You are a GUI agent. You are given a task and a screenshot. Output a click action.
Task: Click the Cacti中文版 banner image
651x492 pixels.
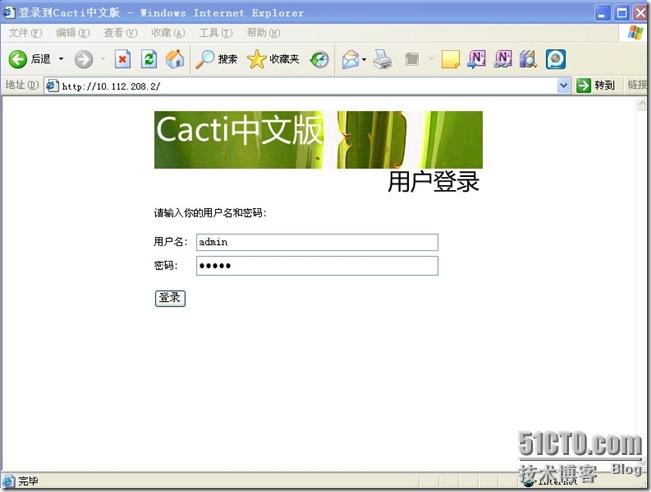(318, 140)
